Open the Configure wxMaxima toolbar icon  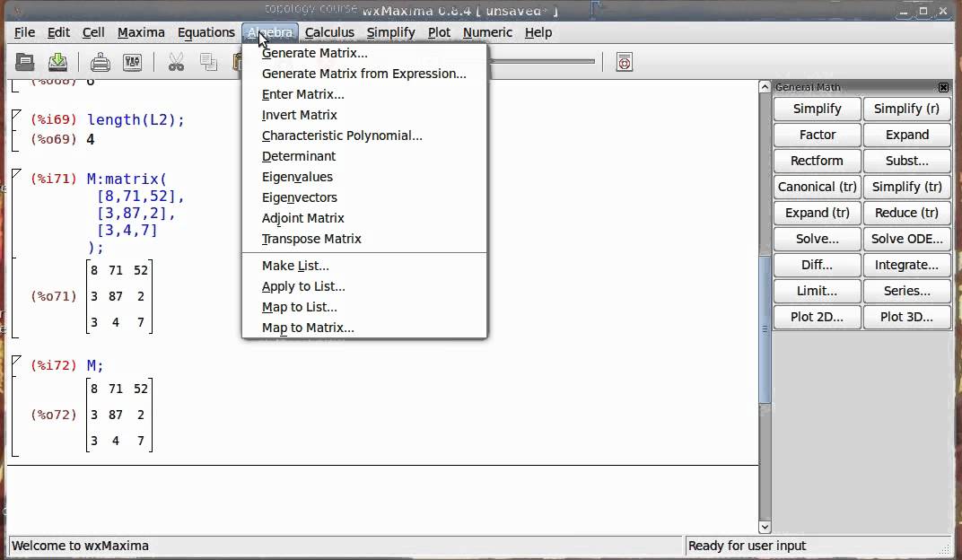(x=133, y=62)
